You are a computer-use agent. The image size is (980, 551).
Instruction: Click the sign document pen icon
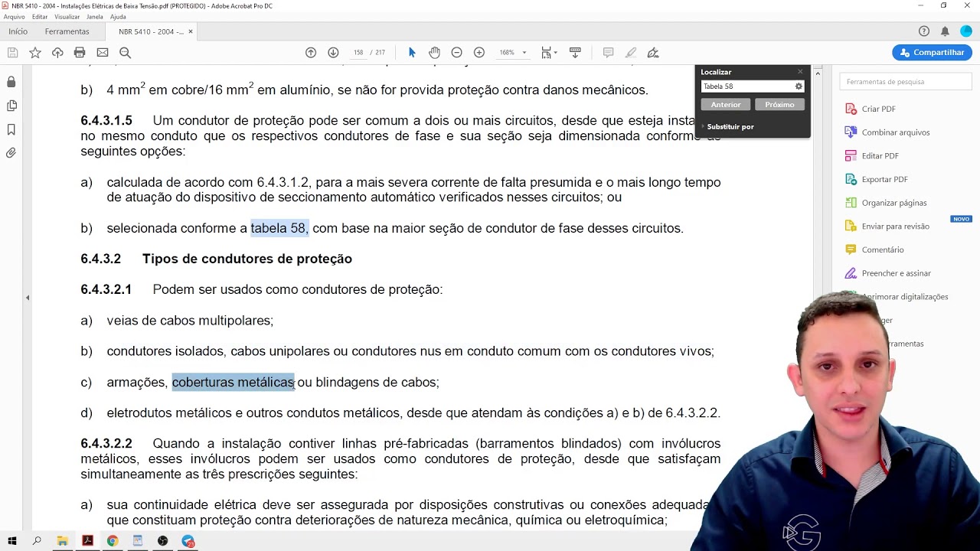click(653, 53)
